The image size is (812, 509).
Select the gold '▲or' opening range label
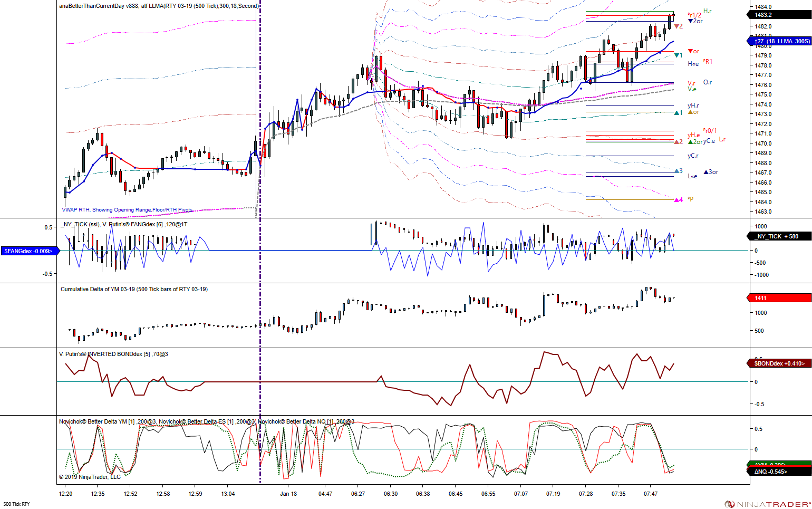[x=694, y=112]
